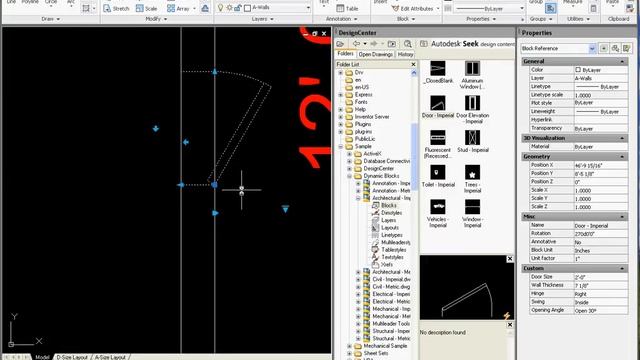Viewport: 640px width, 360px height.
Task: Click the DesignCenter Up folder icon
Action: (x=391, y=44)
